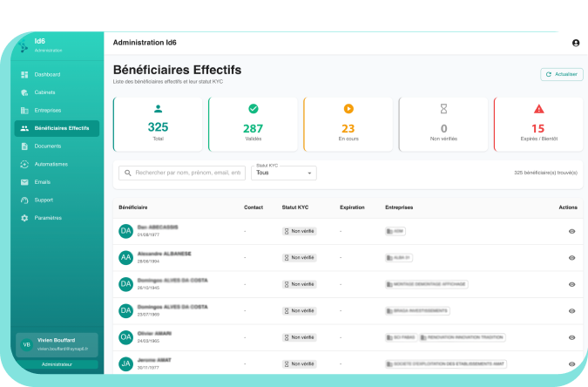Open Dashboard in the sidebar
The height and width of the screenshot is (387, 588).
click(47, 74)
